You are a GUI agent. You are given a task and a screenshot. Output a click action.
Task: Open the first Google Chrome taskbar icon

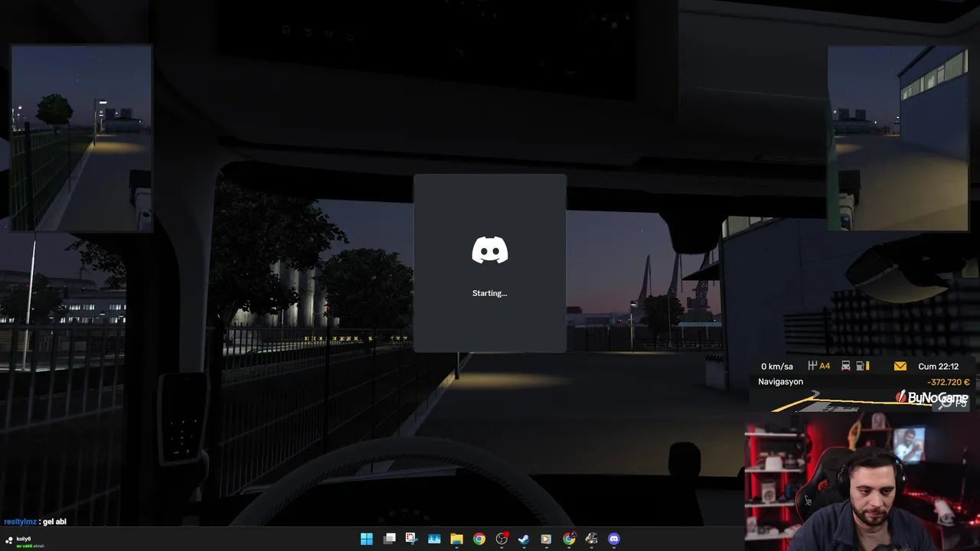[479, 539]
